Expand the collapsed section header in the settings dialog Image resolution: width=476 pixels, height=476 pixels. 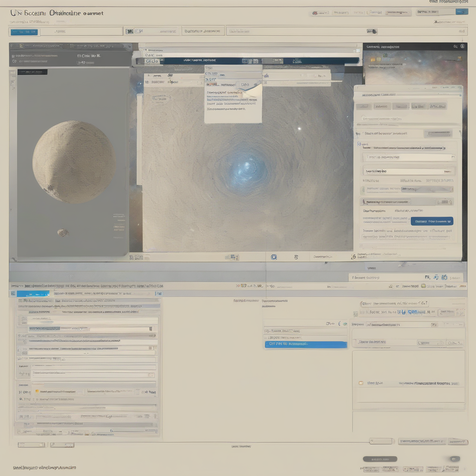coord(407,202)
